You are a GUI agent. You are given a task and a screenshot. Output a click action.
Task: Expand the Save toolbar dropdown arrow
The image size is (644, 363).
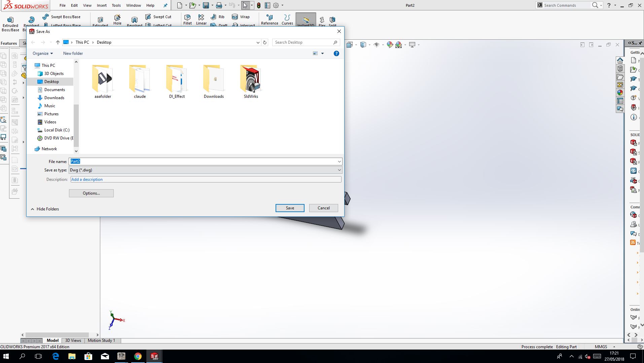[x=212, y=5]
